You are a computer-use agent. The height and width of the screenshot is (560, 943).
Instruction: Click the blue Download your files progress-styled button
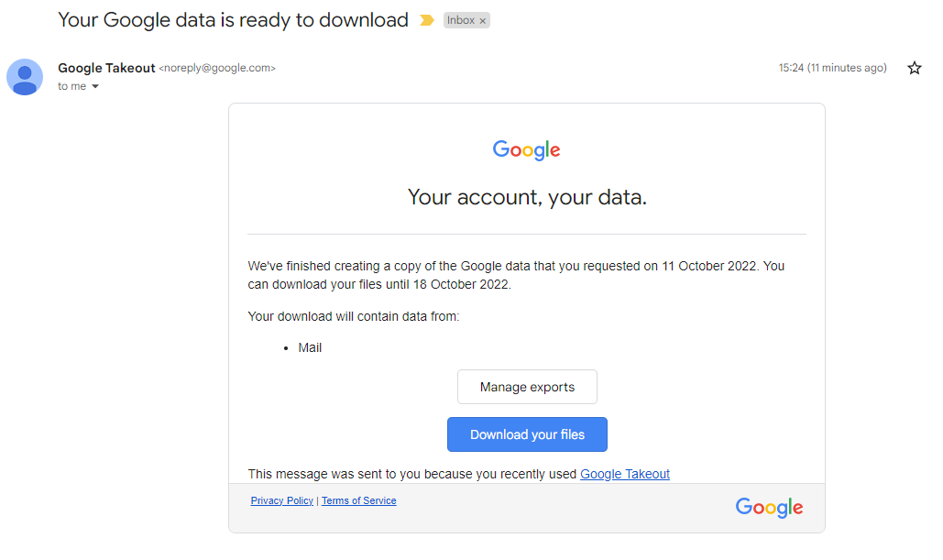[526, 434]
